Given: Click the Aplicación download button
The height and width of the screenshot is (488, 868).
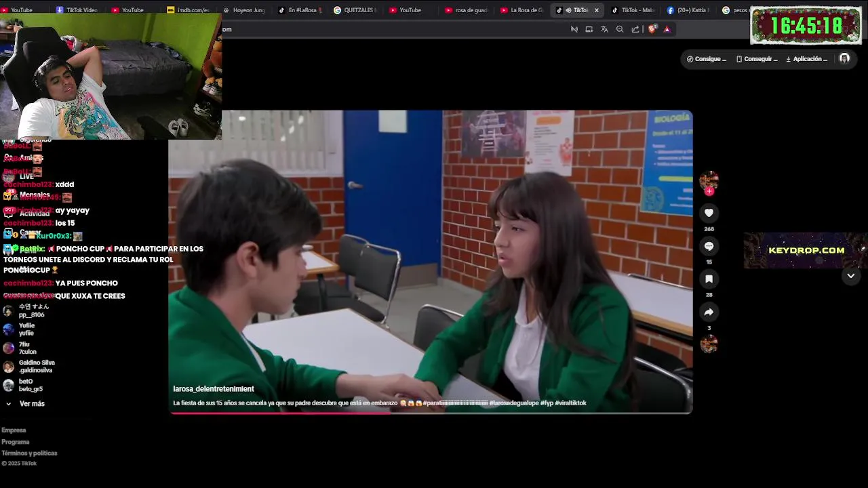Looking at the screenshot, I should point(806,59).
